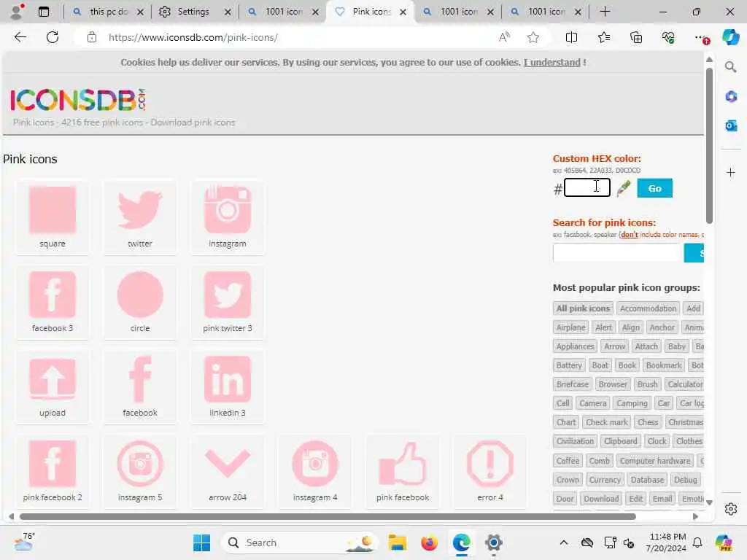Close the Pink icons tab
747x560 pixels.
[403, 12]
